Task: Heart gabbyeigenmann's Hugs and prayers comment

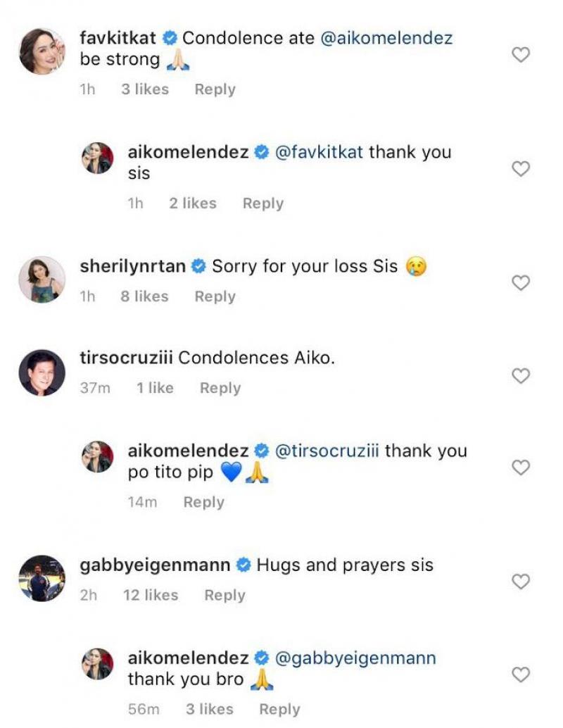Action: (x=520, y=582)
